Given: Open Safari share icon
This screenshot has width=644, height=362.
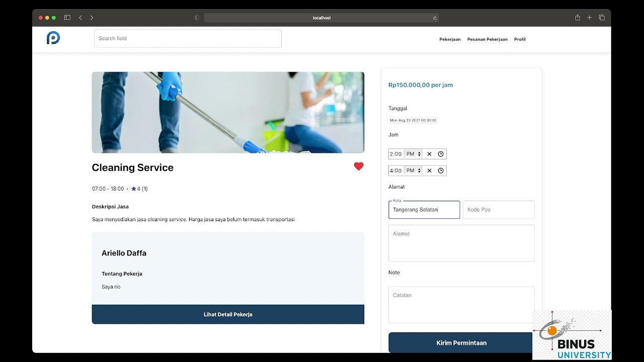Looking at the screenshot, I should tap(578, 18).
